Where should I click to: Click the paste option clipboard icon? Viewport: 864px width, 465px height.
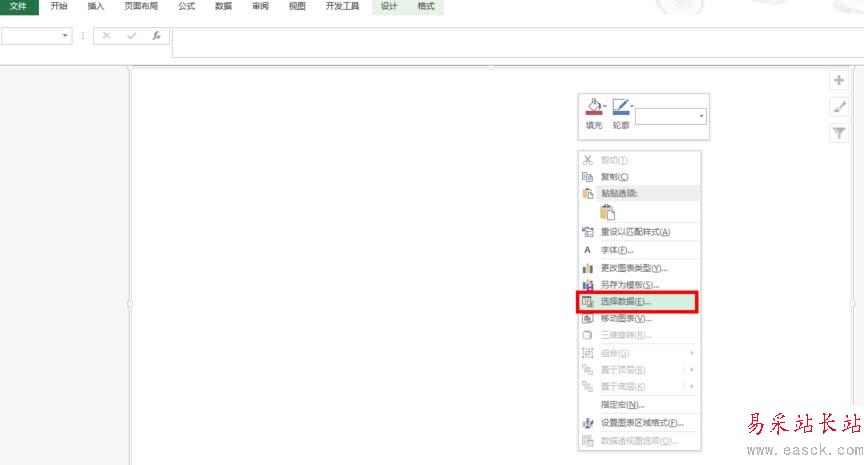click(607, 212)
